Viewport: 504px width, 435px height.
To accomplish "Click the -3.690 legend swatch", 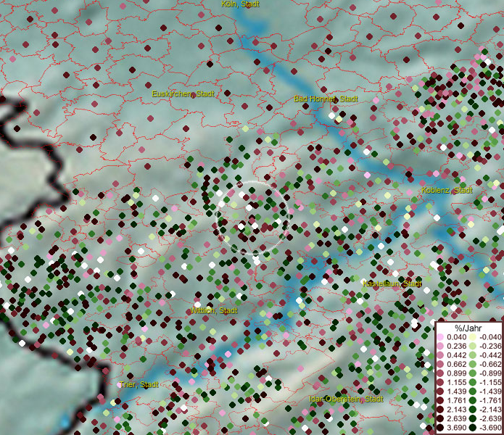I will tap(473, 428).
